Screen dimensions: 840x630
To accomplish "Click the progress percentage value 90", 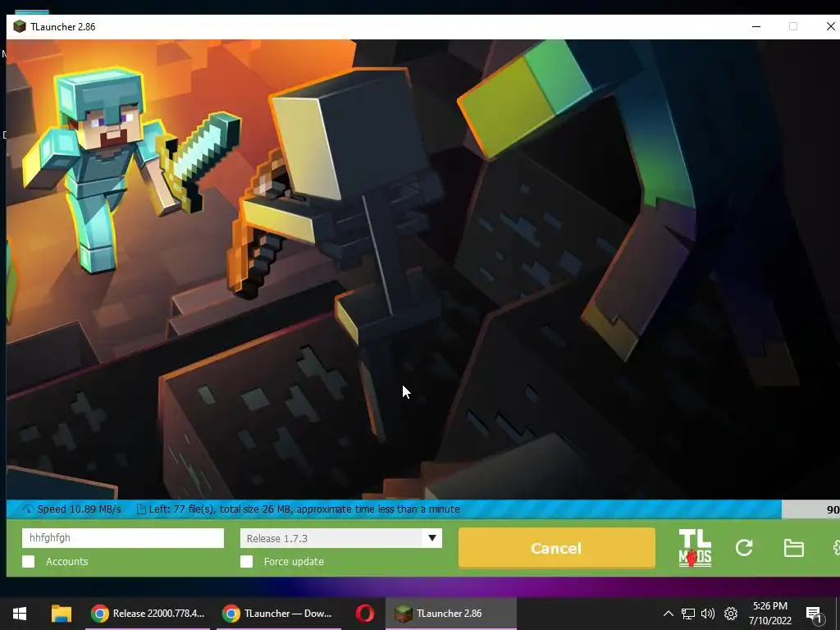I will coord(833,509).
